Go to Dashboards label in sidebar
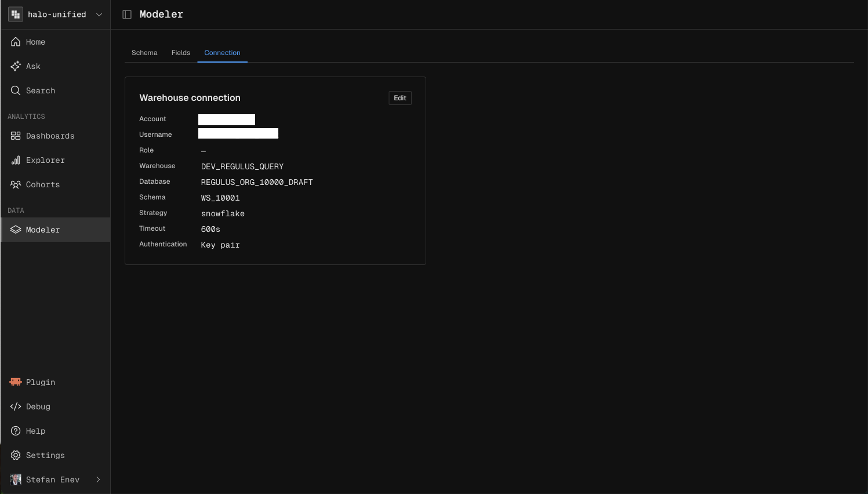Screen dimensions: 868x494 (x=50, y=136)
